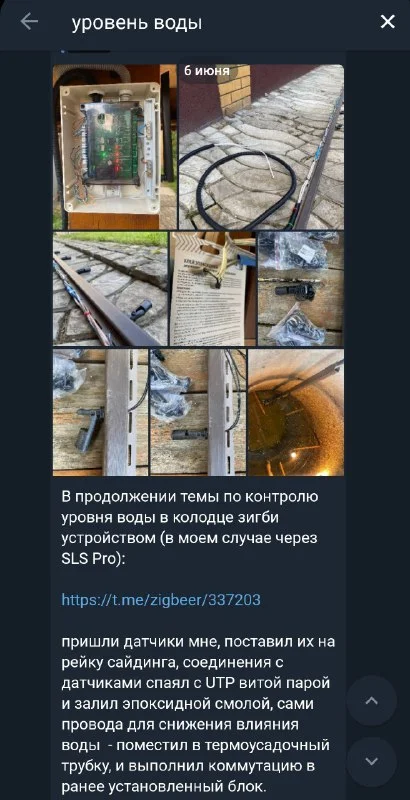Jump to previous search result arrow
Screen dimensions: 410x800
tap(371, 701)
